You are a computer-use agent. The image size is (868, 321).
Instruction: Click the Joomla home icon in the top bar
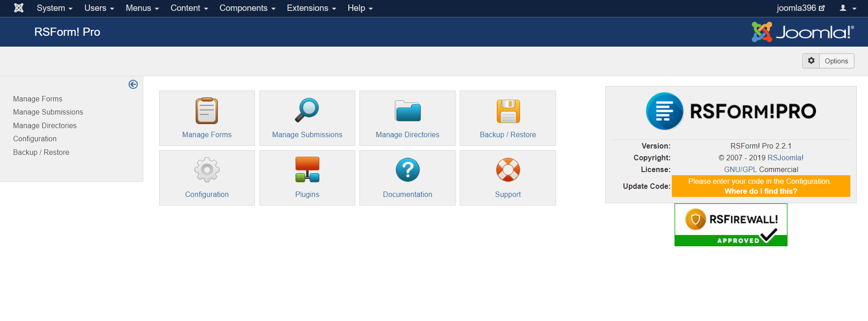coord(19,8)
